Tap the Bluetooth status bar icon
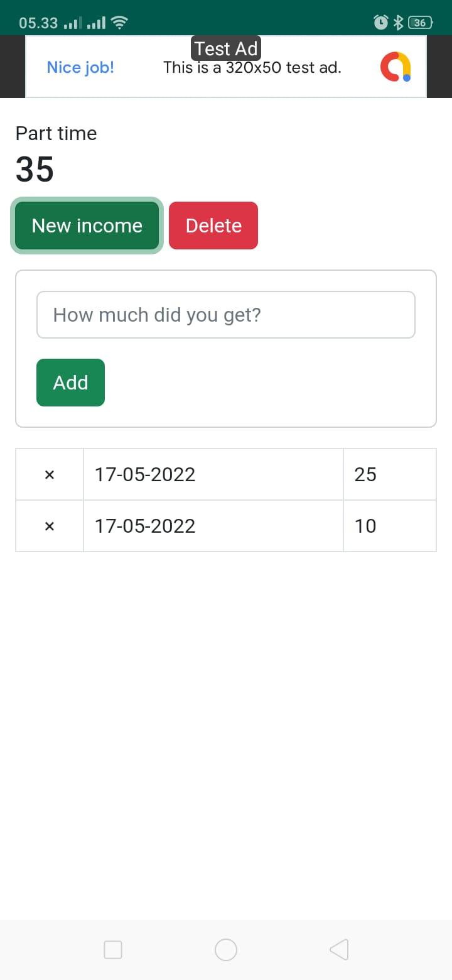The image size is (452, 980). coord(398,23)
